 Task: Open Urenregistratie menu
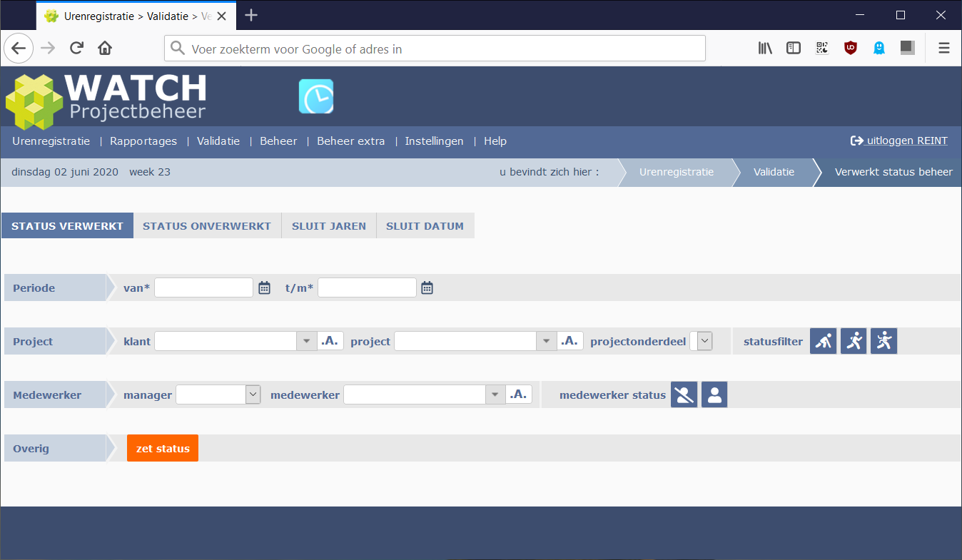coord(51,141)
